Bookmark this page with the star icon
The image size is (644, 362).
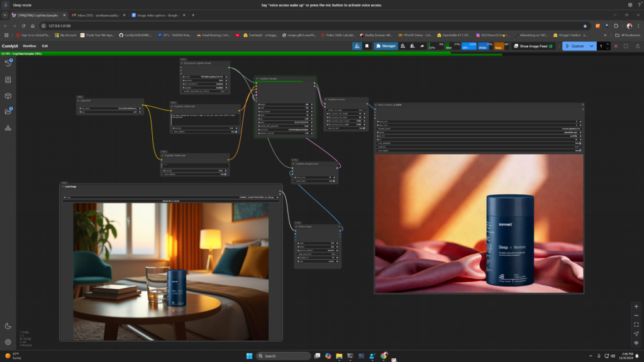point(585,26)
